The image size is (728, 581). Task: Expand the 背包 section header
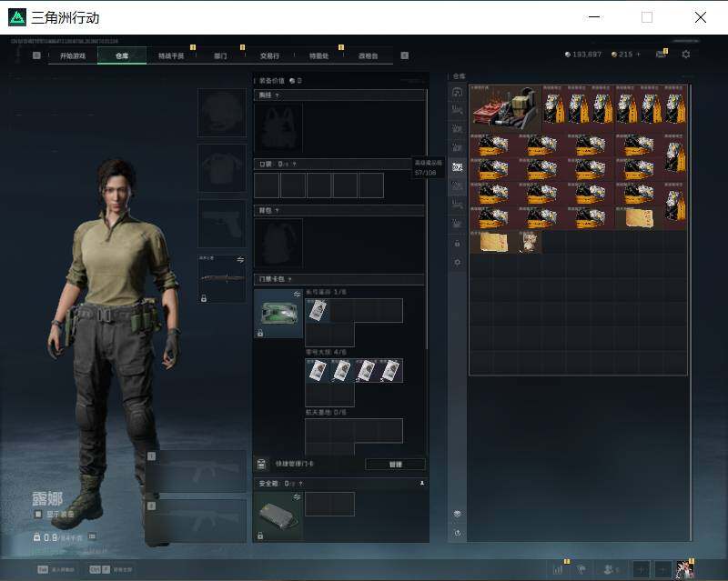pyautogui.click(x=339, y=210)
